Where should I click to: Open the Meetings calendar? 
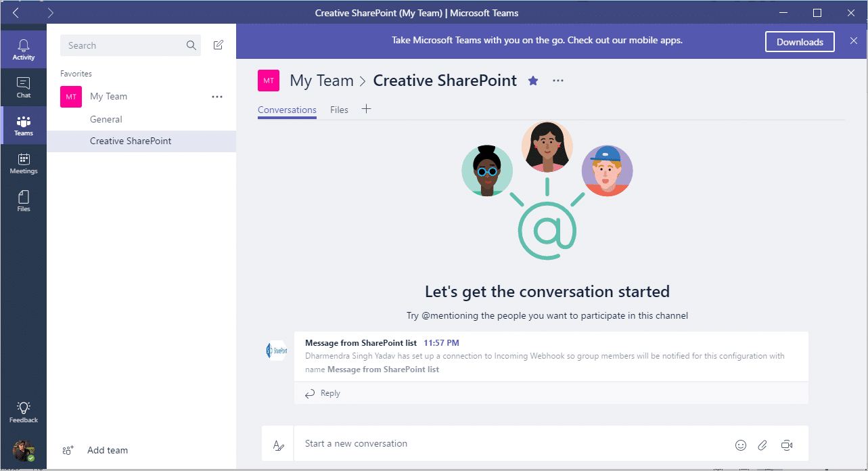click(24, 163)
